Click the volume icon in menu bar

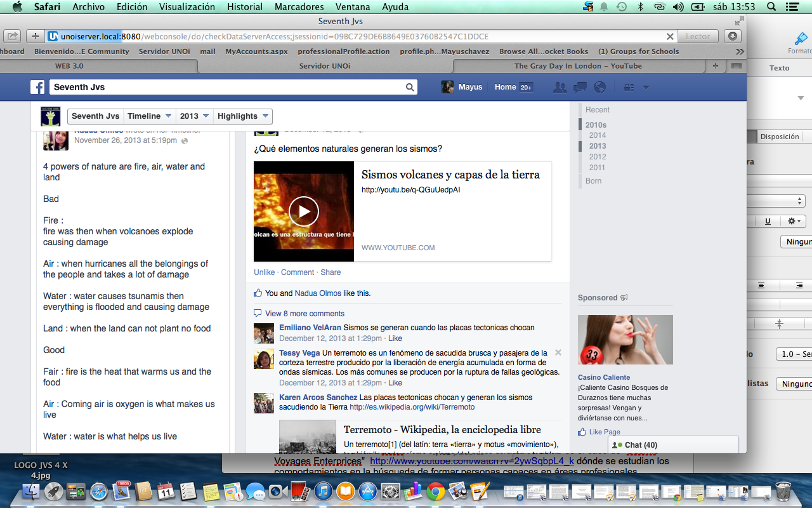point(678,7)
